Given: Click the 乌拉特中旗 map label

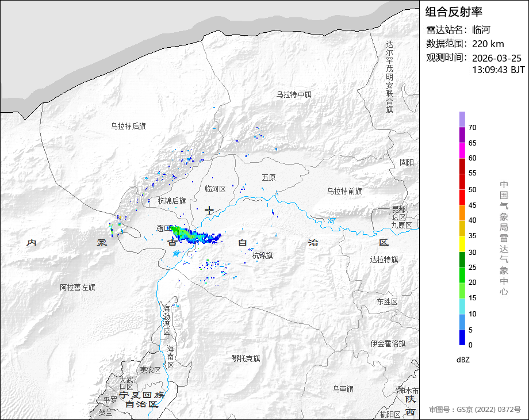Looking at the screenshot, I should coord(294,94).
